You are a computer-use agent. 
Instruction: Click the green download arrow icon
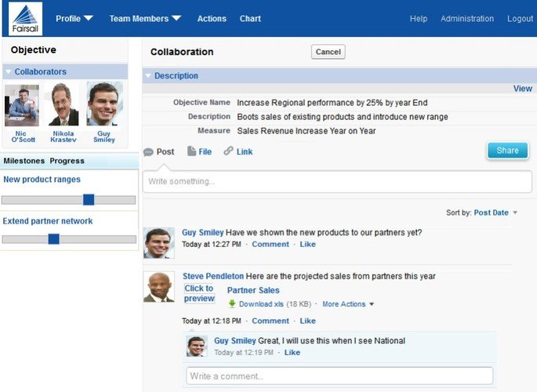click(x=232, y=303)
